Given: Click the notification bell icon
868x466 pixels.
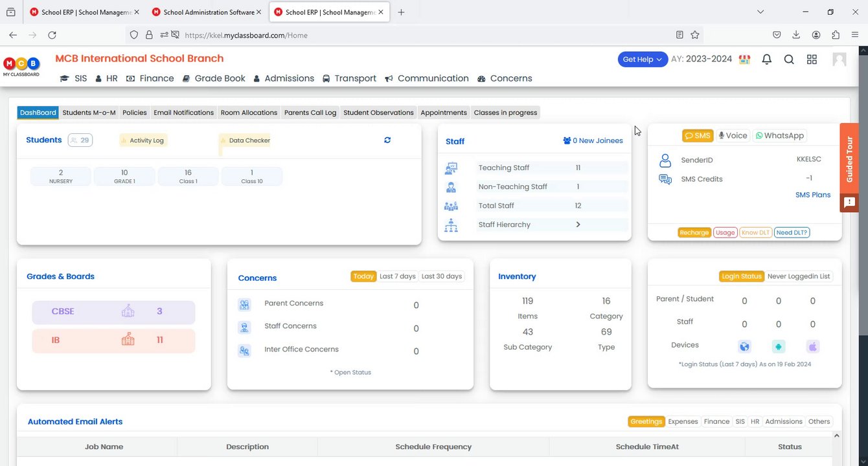Looking at the screenshot, I should click(766, 60).
